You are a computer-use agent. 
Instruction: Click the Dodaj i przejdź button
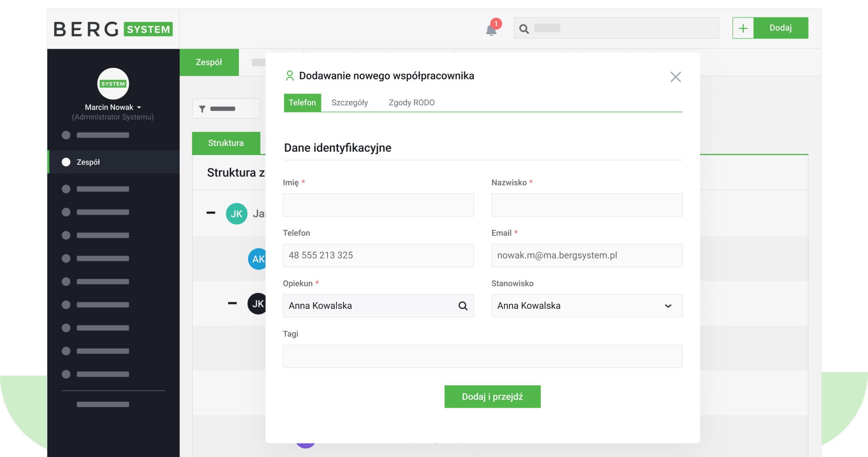[x=492, y=396]
